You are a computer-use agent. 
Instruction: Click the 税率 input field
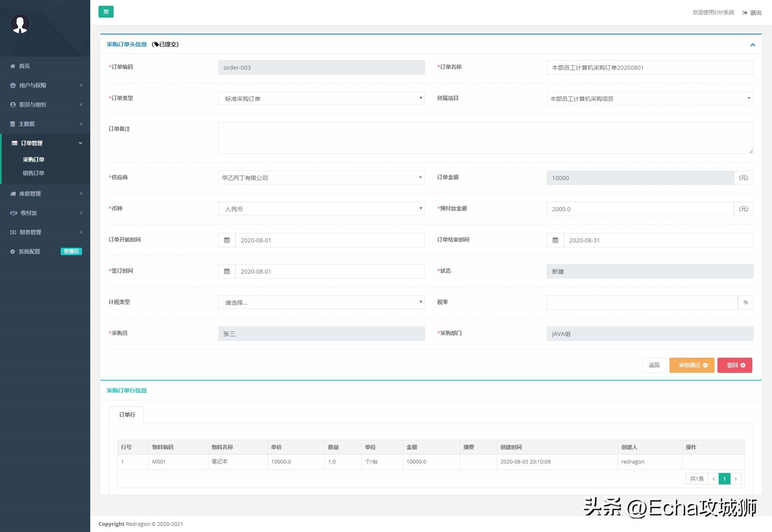coord(642,302)
